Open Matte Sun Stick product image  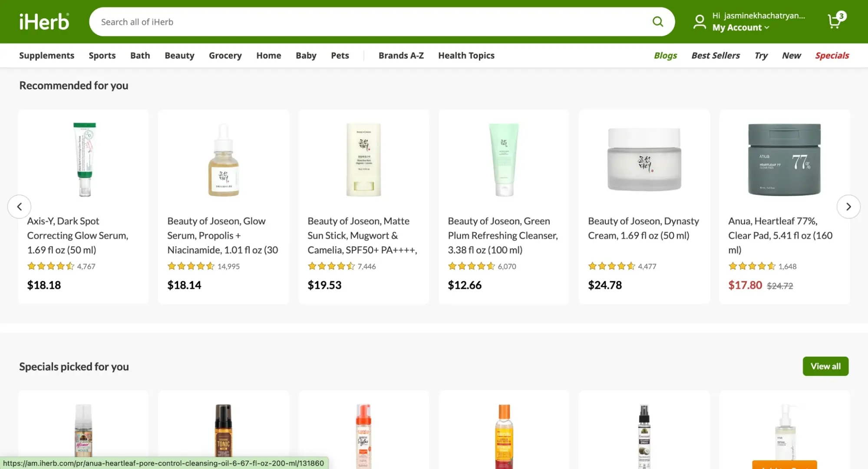tap(363, 160)
